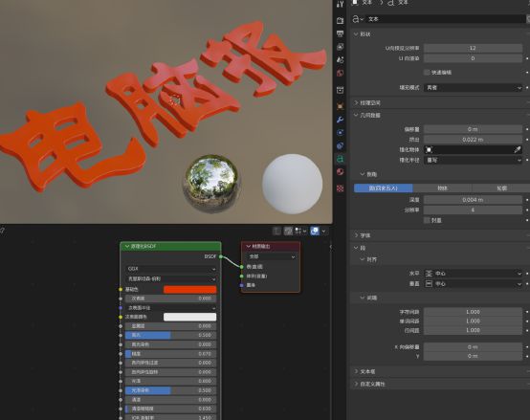Click the Extrude field 0.022 m
The height and width of the screenshot is (420, 530).
pyautogui.click(x=474, y=140)
